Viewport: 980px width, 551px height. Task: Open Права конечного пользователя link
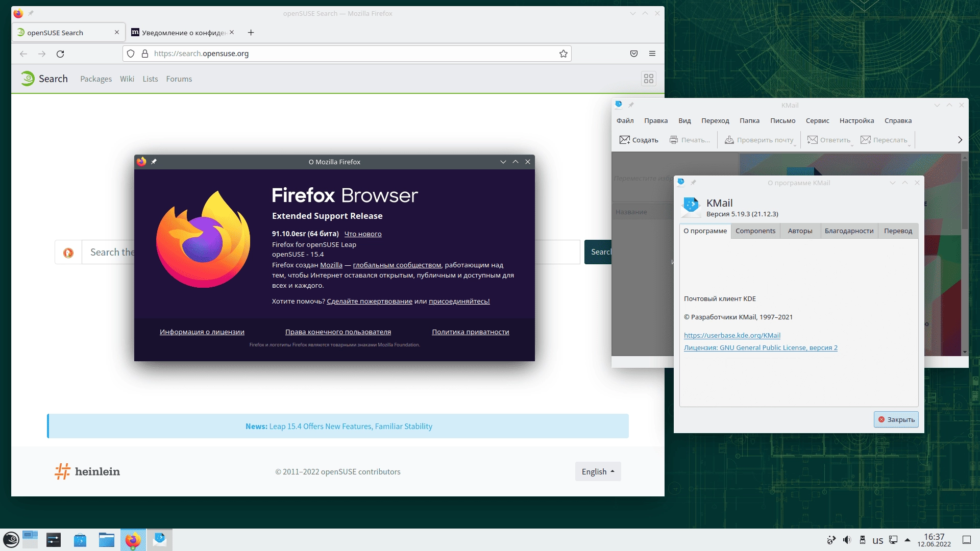coord(338,332)
